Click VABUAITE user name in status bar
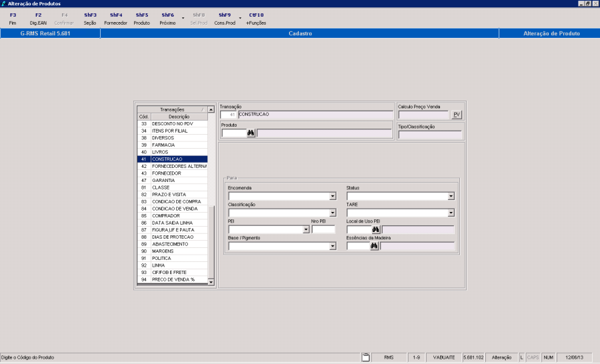 click(444, 357)
